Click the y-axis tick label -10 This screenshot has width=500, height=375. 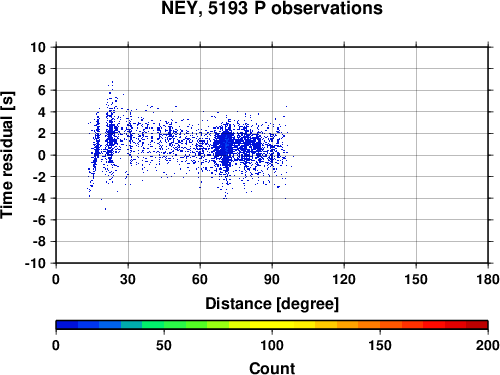coord(35,263)
